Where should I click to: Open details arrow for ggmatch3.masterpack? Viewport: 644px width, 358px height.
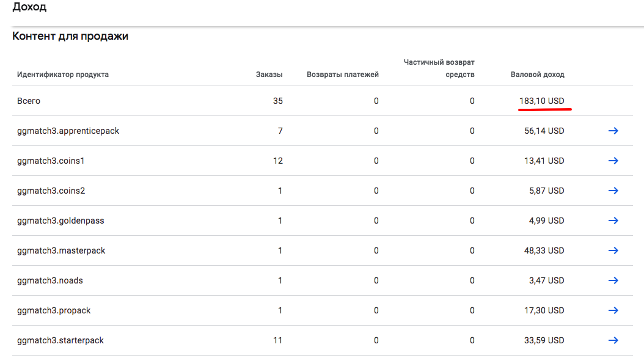613,250
